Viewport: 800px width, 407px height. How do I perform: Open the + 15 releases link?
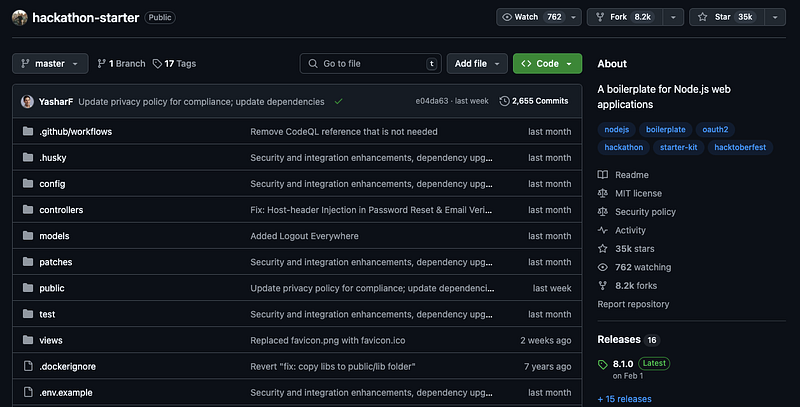(x=624, y=399)
